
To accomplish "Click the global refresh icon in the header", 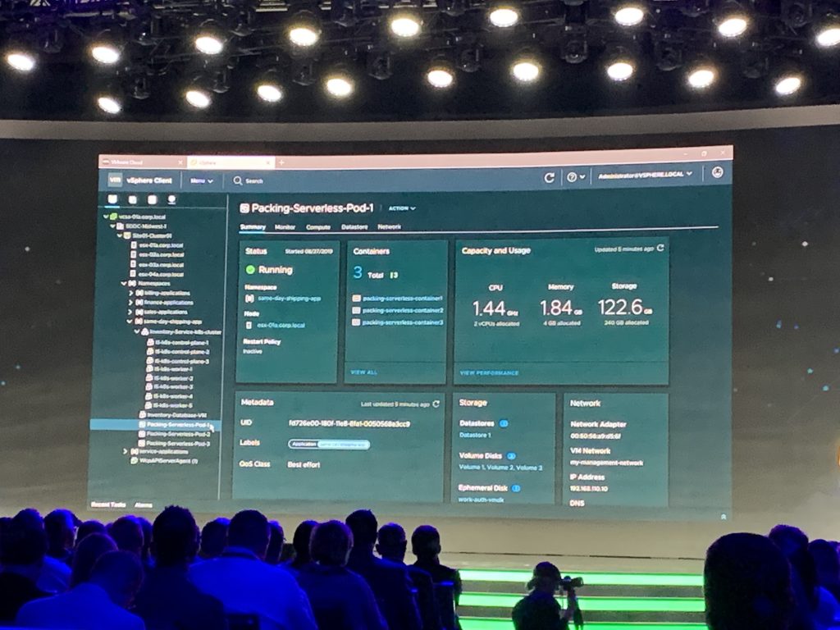I will 549,178.
